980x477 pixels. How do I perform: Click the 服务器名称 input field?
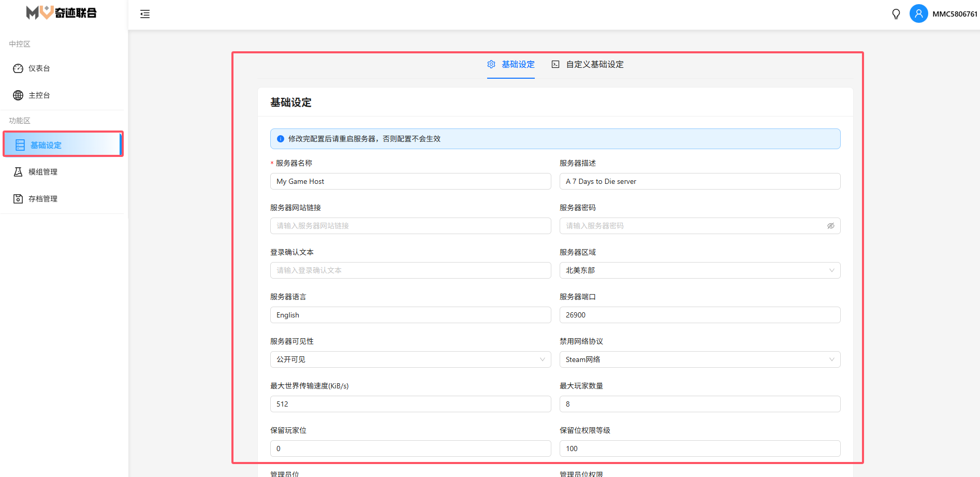[x=410, y=181]
